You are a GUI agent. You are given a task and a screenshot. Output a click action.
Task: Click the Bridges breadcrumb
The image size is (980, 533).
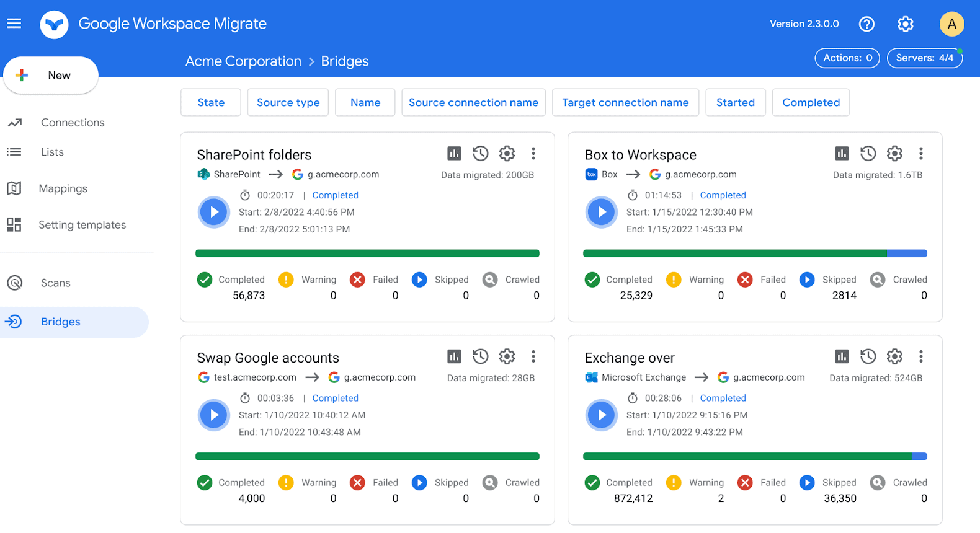(x=345, y=61)
